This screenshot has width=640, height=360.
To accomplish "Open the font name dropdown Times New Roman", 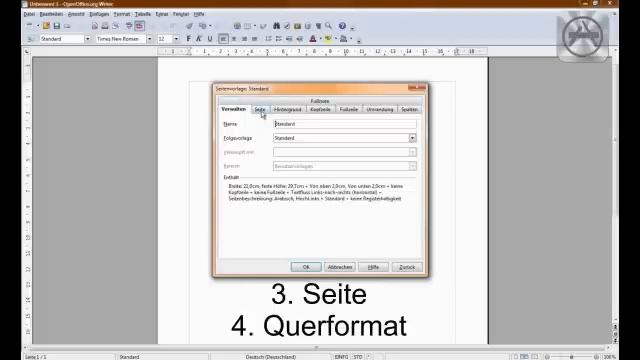I will [x=149, y=39].
